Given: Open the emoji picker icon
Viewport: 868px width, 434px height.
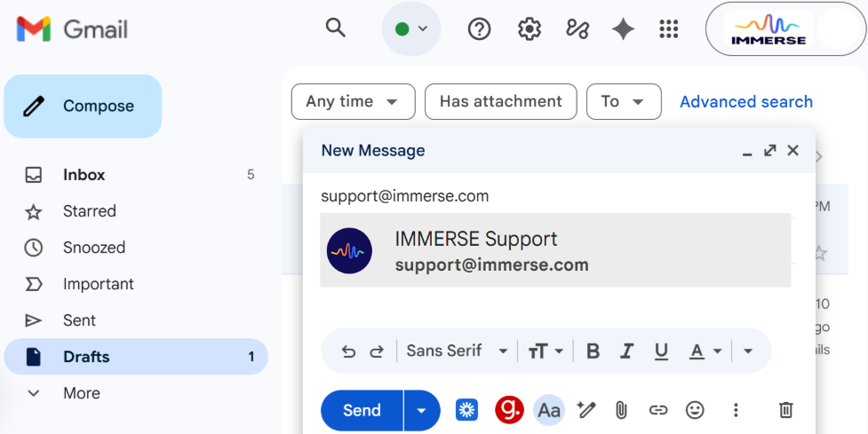Looking at the screenshot, I should coord(695,410).
